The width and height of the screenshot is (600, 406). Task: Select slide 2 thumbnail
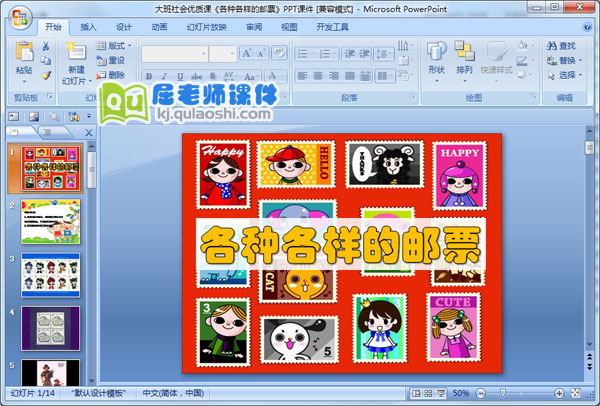(x=51, y=222)
